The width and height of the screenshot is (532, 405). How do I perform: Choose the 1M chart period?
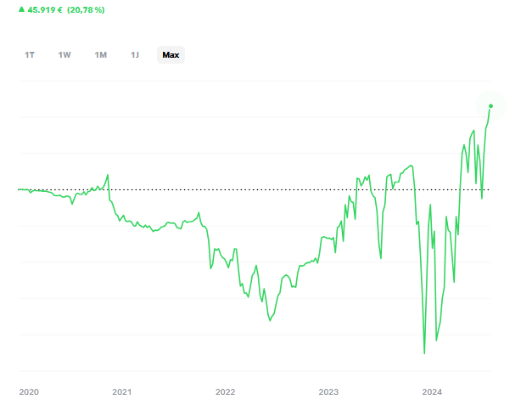coord(101,55)
